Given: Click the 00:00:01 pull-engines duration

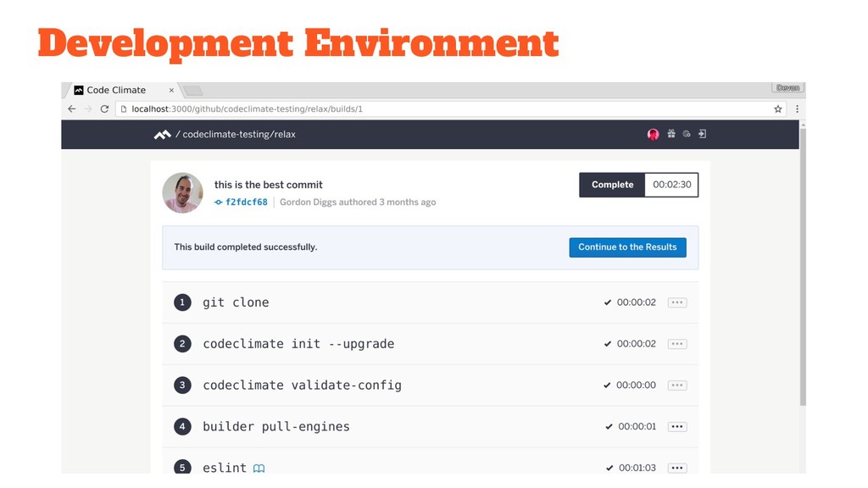Looking at the screenshot, I should pyautogui.click(x=637, y=427).
